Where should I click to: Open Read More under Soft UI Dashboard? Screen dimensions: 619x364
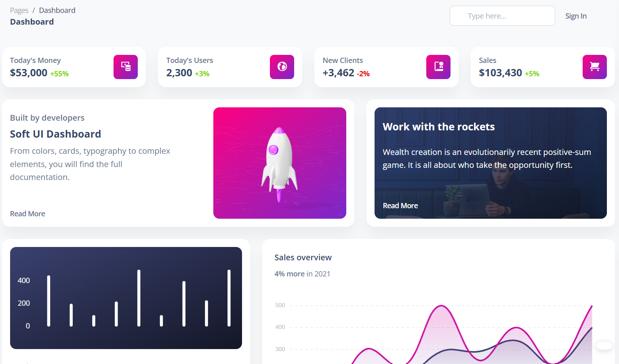pos(27,214)
